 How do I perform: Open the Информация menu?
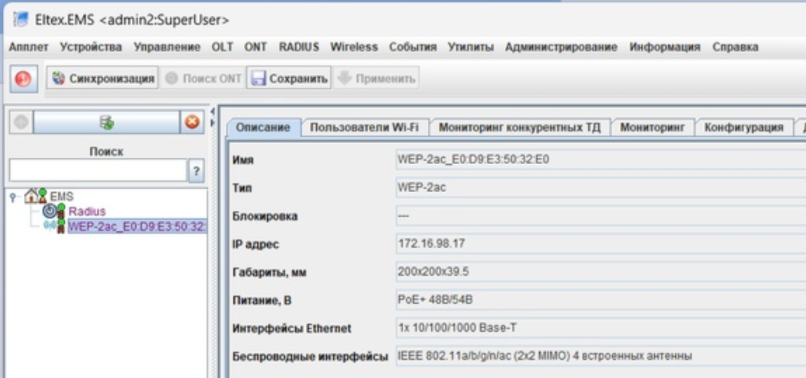pos(665,47)
